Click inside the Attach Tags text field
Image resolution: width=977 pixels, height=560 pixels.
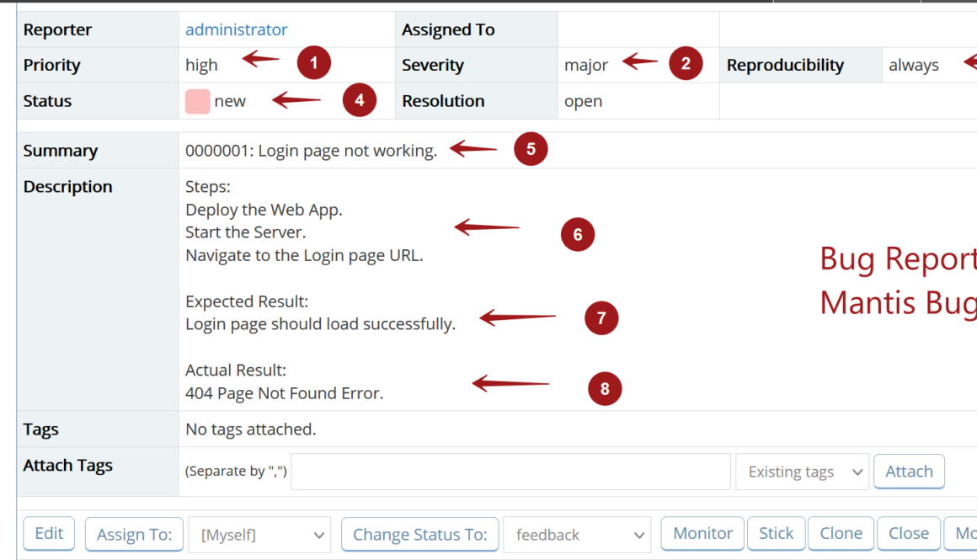click(510, 472)
